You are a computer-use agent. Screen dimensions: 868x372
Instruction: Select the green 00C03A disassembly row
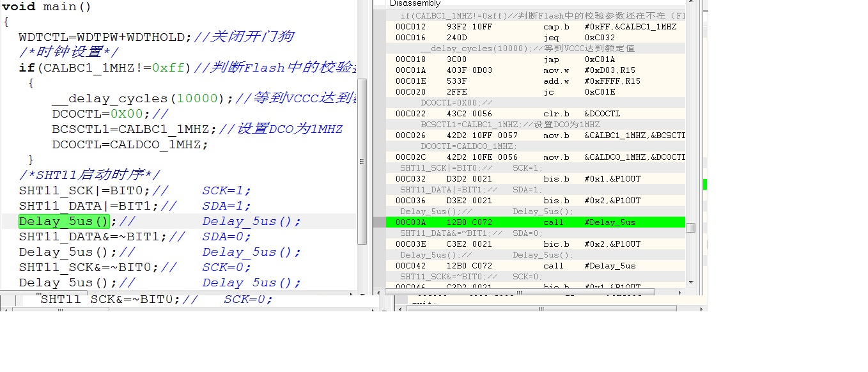tap(536, 222)
